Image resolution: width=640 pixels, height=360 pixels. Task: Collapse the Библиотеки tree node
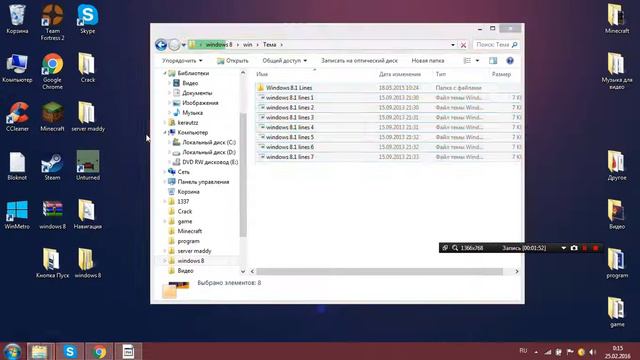(x=165, y=73)
